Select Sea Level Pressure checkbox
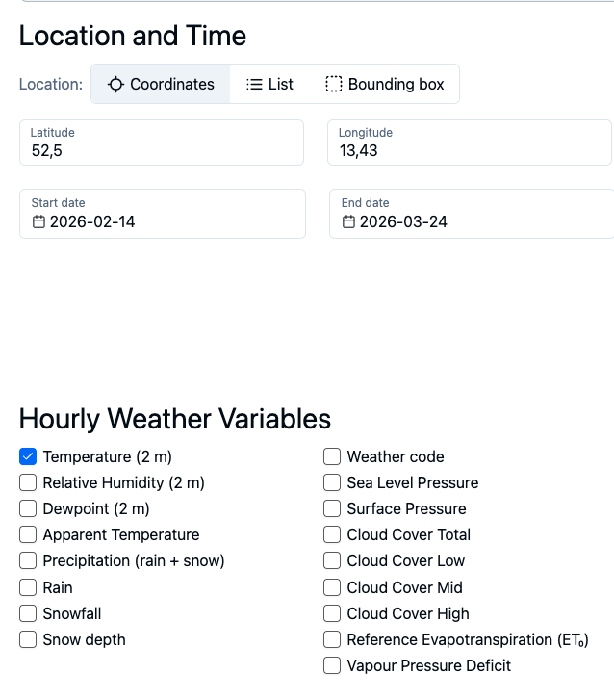 click(332, 482)
